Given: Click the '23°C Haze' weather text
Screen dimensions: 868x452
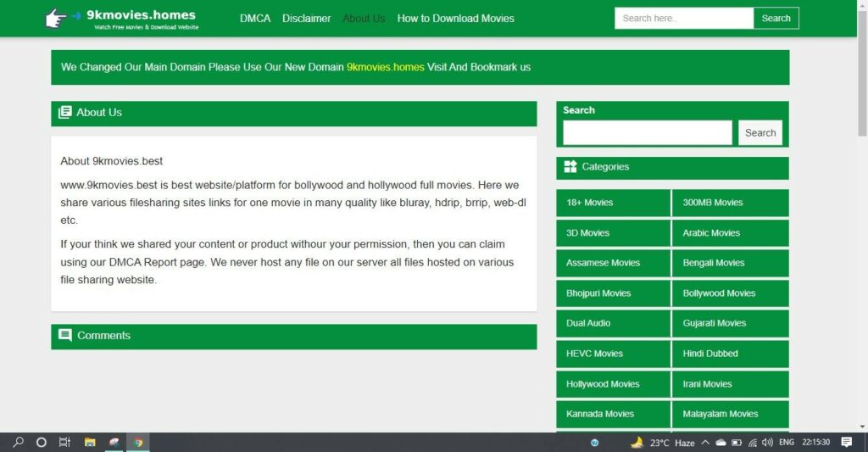Looking at the screenshot, I should (672, 443).
